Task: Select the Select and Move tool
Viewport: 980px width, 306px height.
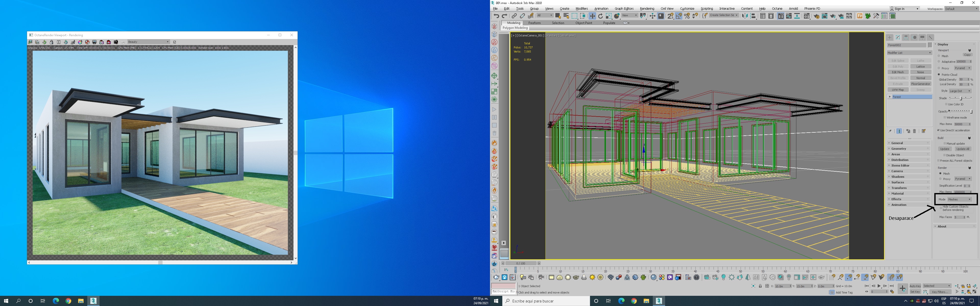Action: pyautogui.click(x=592, y=16)
